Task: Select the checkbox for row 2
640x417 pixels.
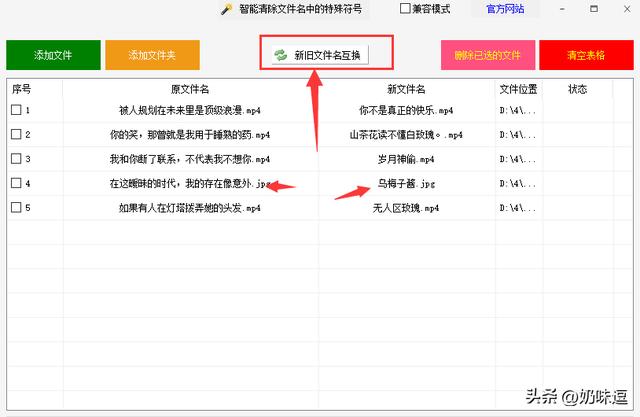Action: point(16,134)
